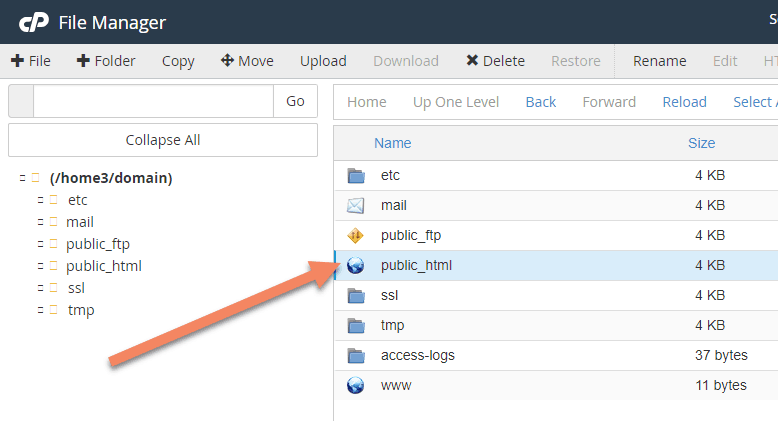Select the etc folder icon in list
Image resolution: width=778 pixels, height=421 pixels.
[356, 176]
